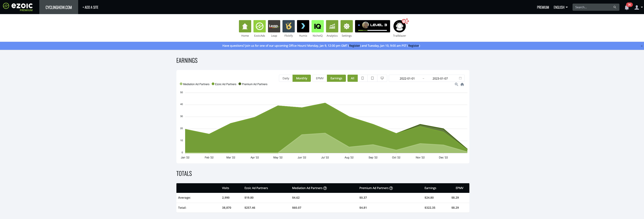The height and width of the screenshot is (219, 644).
Task: Open the EzoicAds icon
Action: click(259, 26)
